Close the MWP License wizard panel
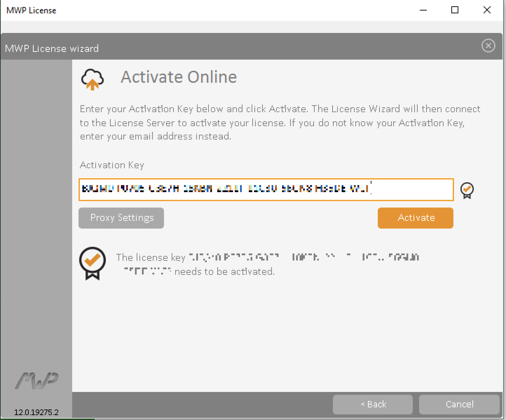The width and height of the screenshot is (506, 420). click(x=488, y=46)
